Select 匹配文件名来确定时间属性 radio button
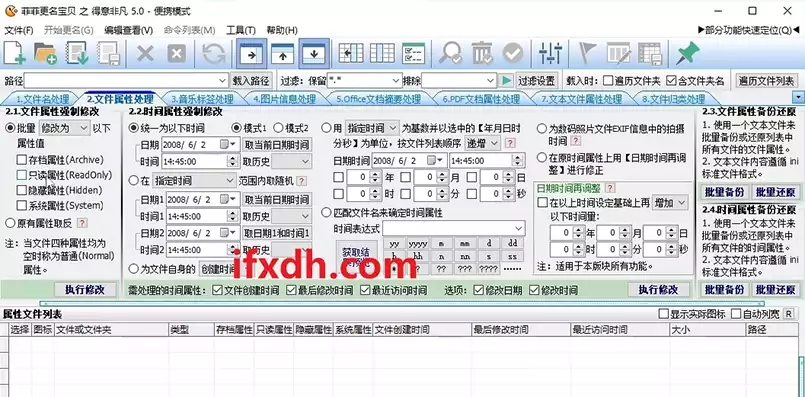805x397 pixels. 326,212
